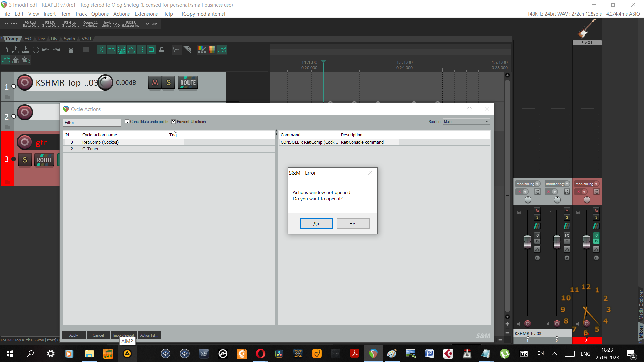Switch to the EQ toolbar tab
This screenshot has width=644, height=362.
tap(28, 39)
